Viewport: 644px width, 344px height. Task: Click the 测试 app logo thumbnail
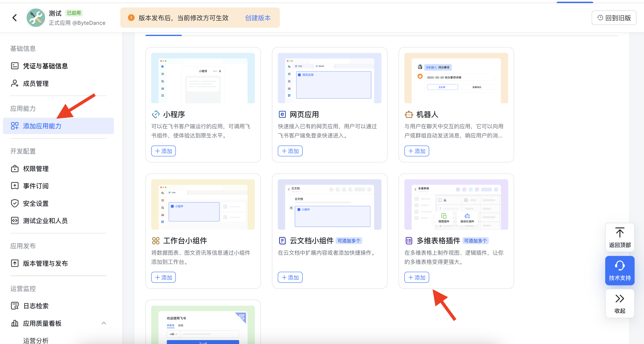pos(36,17)
